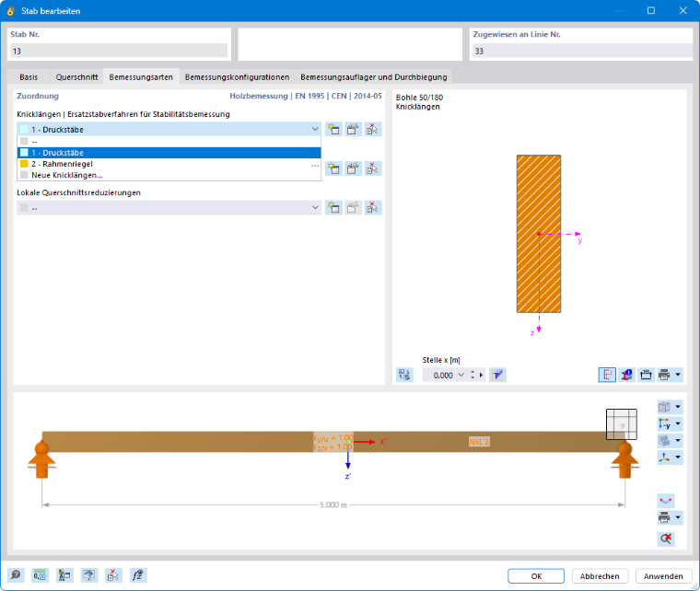Image resolution: width=700 pixels, height=591 pixels.
Task: Switch to the Basis tab
Action: coord(29,77)
